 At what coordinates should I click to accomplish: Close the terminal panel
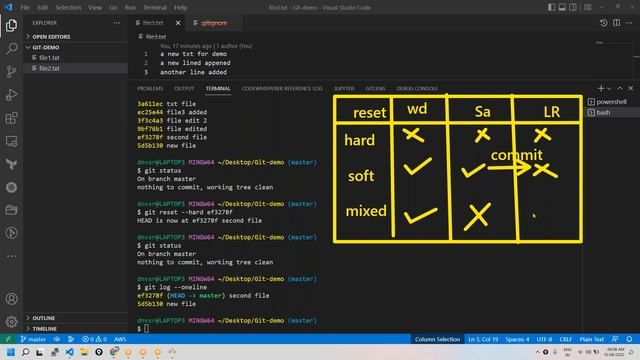pos(631,88)
